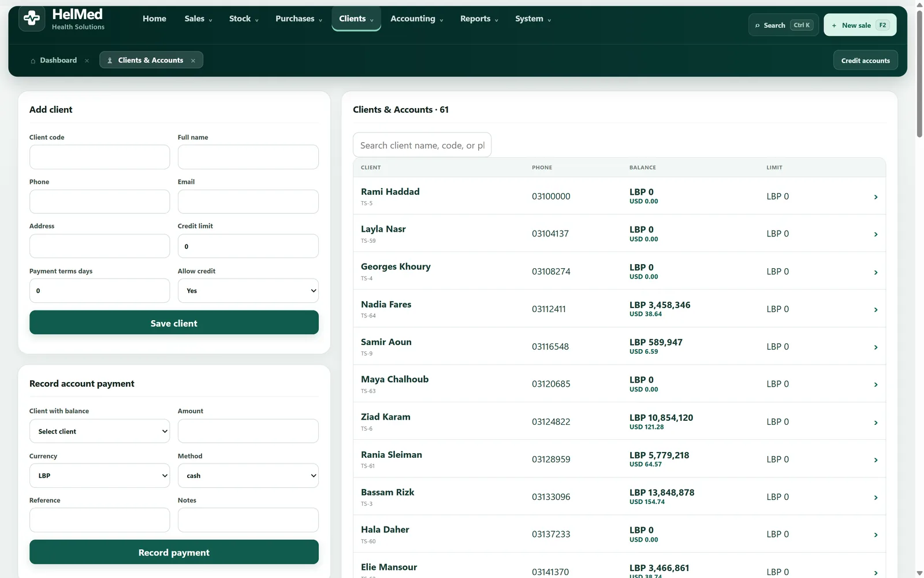Open Credit accounts
Image resolution: width=924 pixels, height=578 pixels.
coord(865,60)
